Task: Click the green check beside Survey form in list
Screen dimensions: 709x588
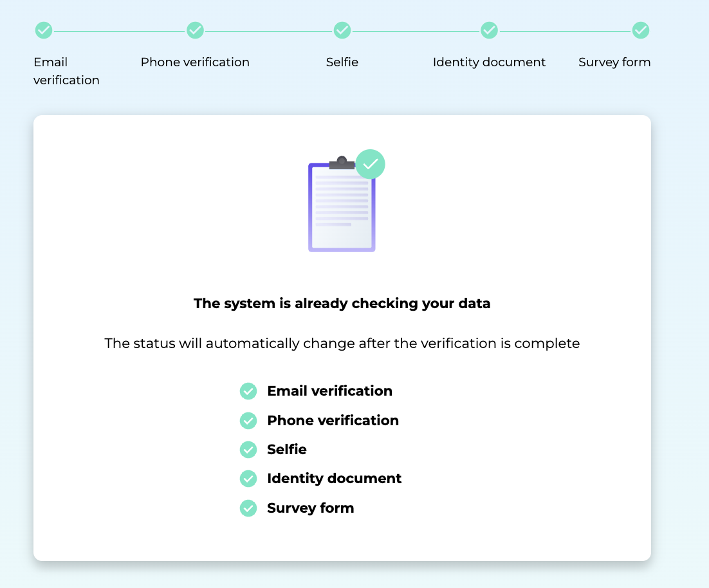Action: (248, 508)
